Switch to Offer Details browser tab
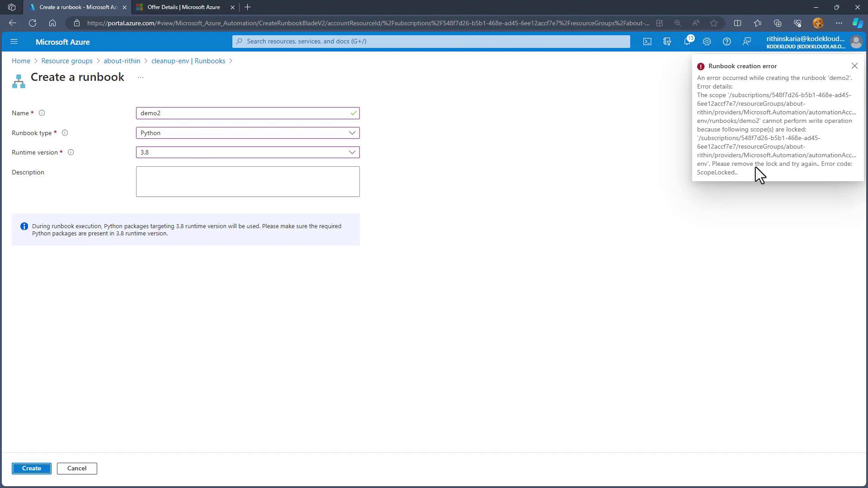Viewport: 868px width, 488px height. 184,7
